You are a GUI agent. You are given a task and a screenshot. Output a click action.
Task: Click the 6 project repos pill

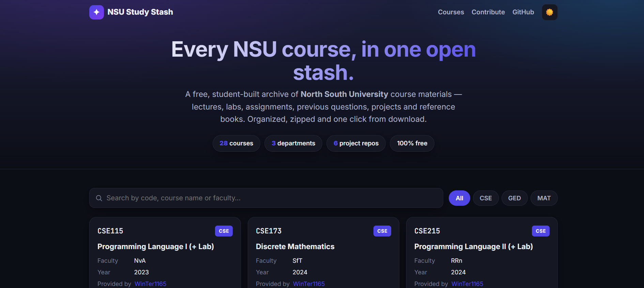pyautogui.click(x=356, y=143)
